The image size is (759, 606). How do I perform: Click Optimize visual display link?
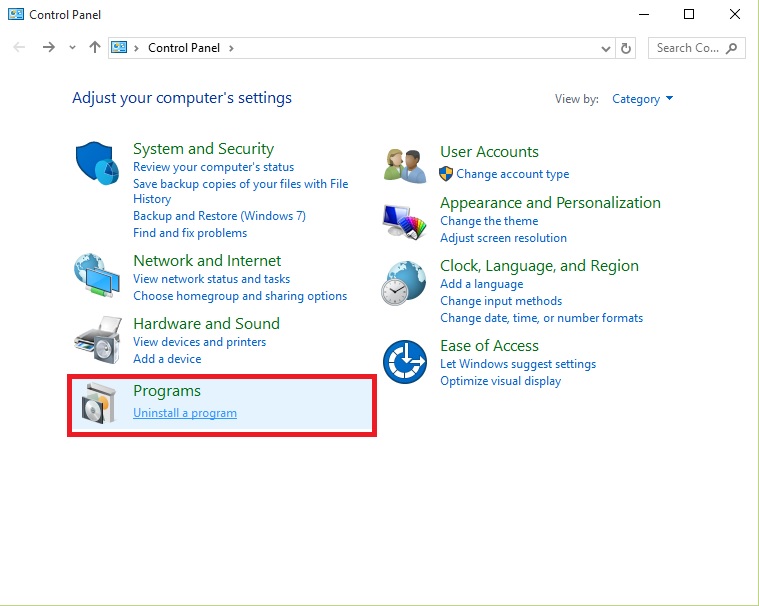coord(501,381)
